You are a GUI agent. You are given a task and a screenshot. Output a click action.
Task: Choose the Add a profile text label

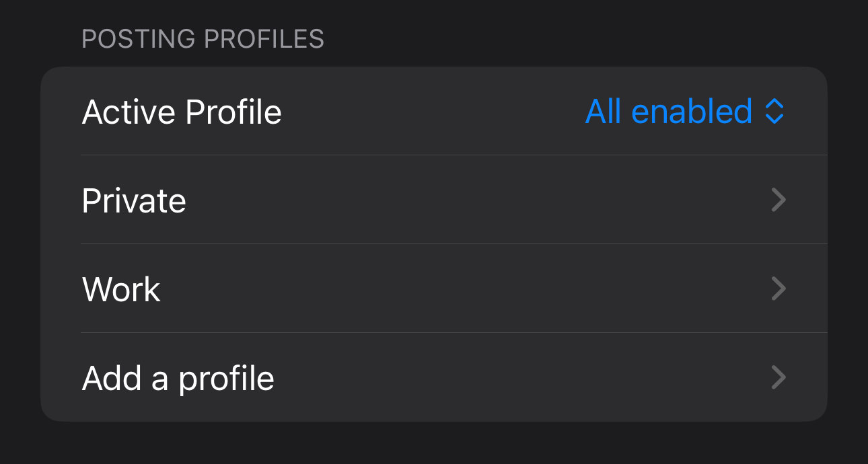178,378
